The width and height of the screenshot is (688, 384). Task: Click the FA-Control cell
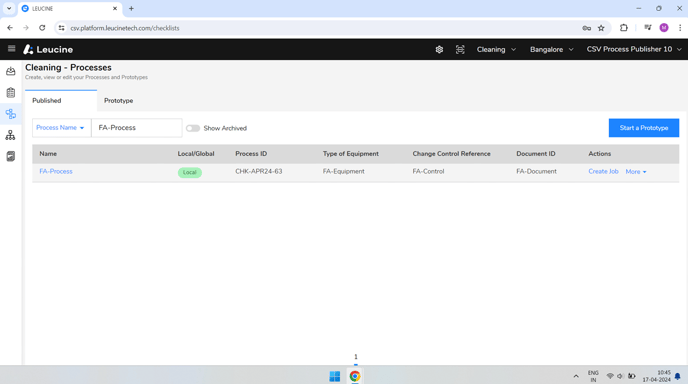428,171
